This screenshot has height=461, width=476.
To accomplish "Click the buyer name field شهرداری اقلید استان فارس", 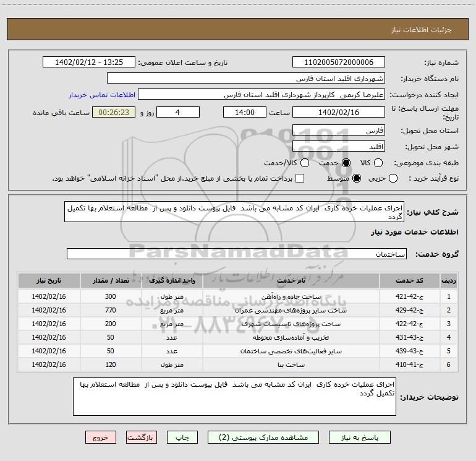I will pos(246,79).
